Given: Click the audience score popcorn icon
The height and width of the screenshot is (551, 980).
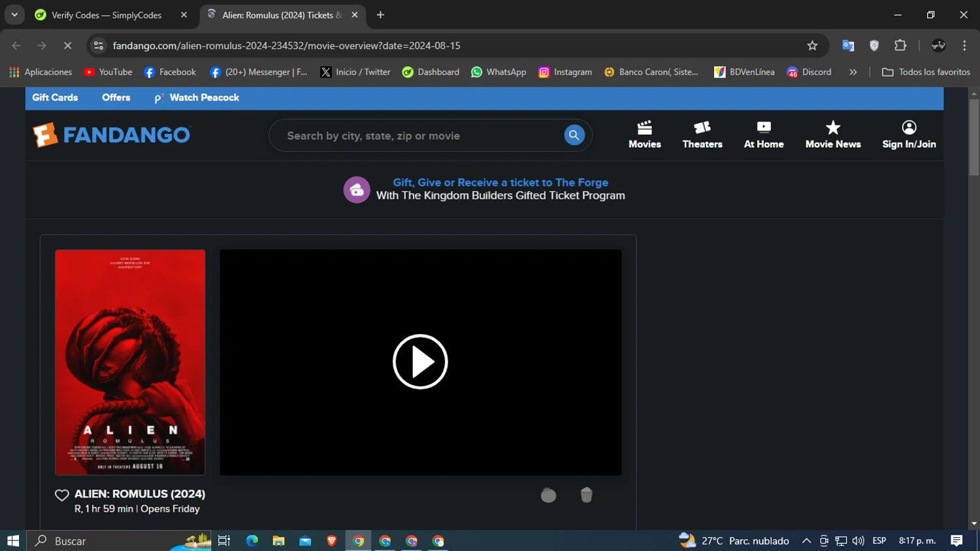Looking at the screenshot, I should [x=586, y=495].
